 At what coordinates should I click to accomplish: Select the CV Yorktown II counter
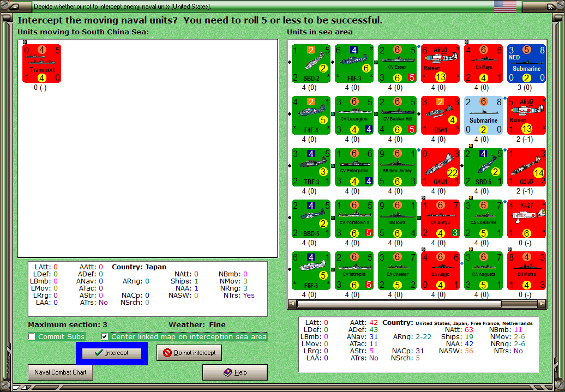(354, 219)
